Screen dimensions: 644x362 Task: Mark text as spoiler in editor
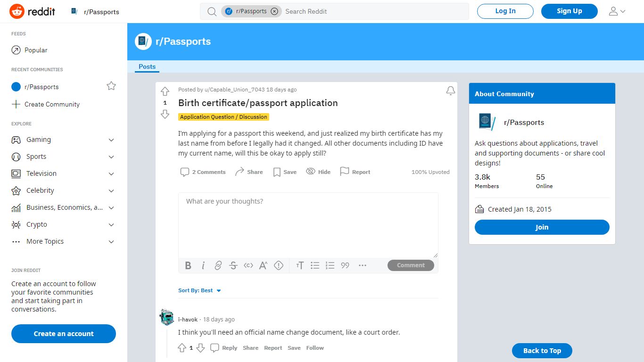click(x=279, y=265)
